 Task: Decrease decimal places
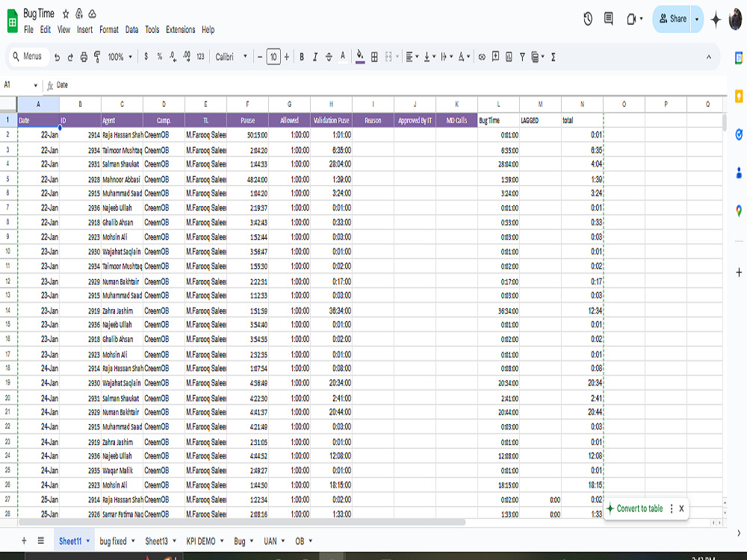[173, 57]
